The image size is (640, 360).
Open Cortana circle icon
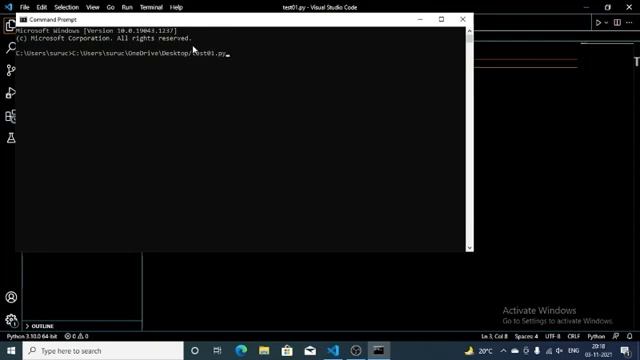click(195, 351)
